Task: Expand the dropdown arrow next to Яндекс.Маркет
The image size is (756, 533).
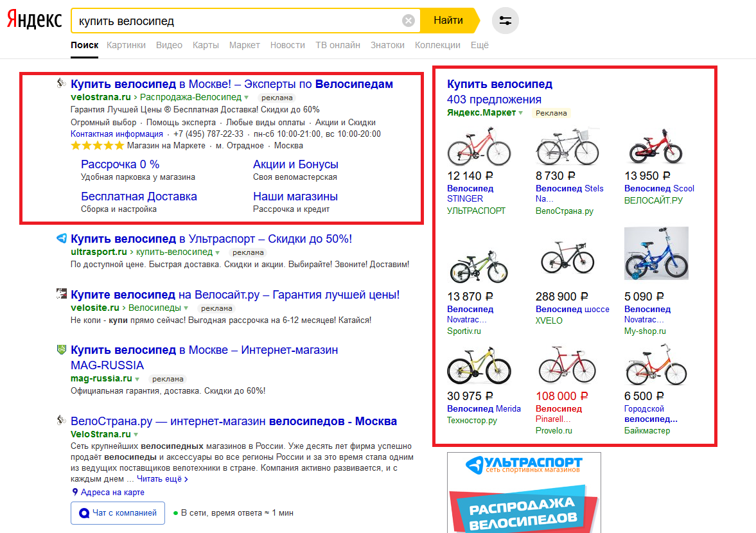Action: [x=521, y=113]
